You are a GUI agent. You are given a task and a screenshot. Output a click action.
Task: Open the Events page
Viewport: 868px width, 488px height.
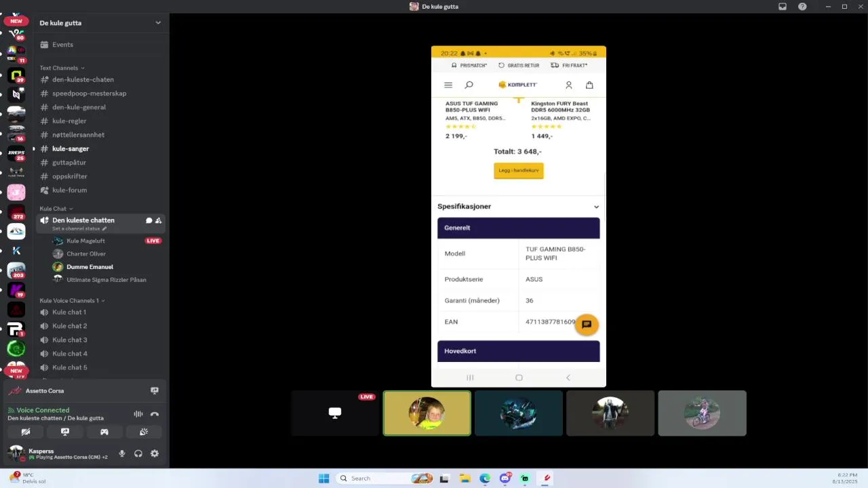[x=100, y=45]
